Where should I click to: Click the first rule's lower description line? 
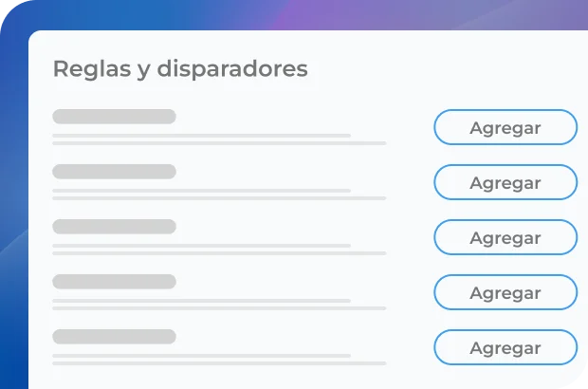(219, 143)
